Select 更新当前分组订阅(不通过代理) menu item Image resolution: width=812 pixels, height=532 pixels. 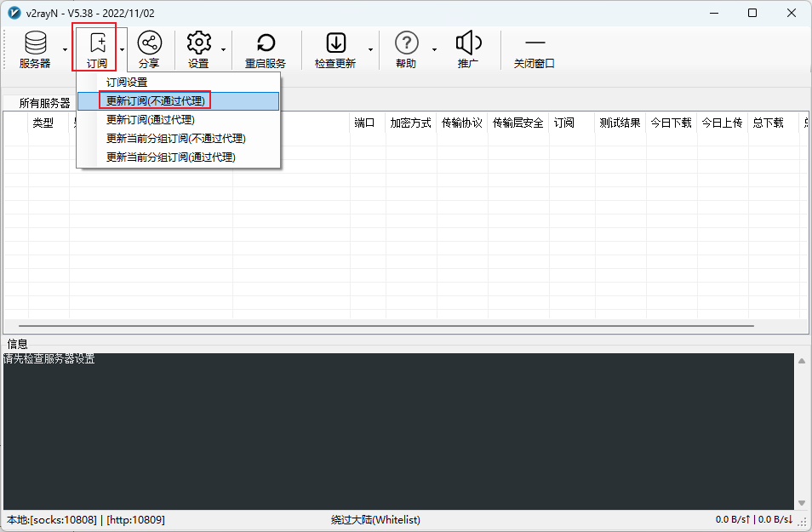tap(178, 138)
